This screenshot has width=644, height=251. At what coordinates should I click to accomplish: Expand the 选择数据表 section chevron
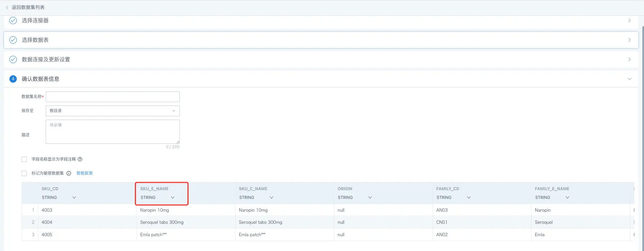pos(630,40)
